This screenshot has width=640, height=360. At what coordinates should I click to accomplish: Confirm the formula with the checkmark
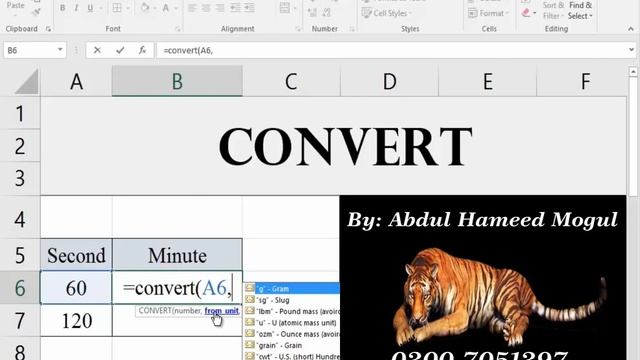click(x=120, y=50)
